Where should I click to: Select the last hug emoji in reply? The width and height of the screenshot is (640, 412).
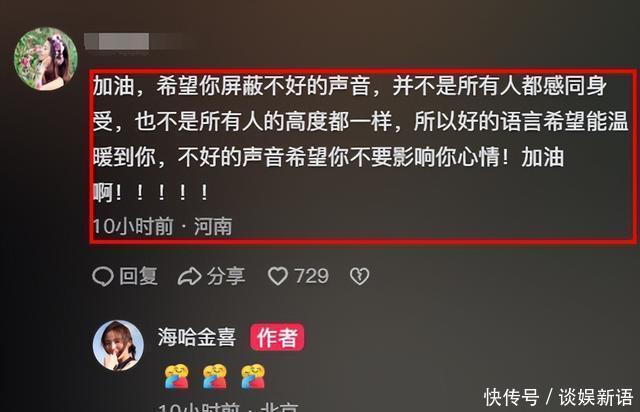(253, 376)
